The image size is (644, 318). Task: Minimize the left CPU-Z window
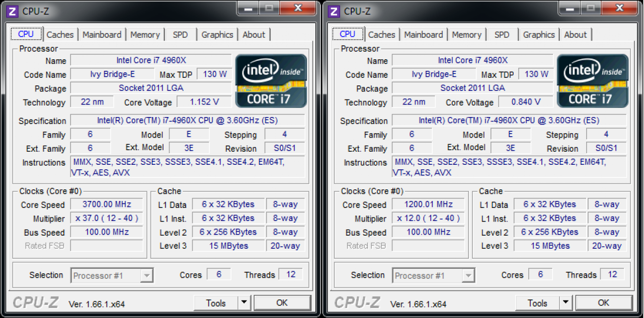pos(248,8)
